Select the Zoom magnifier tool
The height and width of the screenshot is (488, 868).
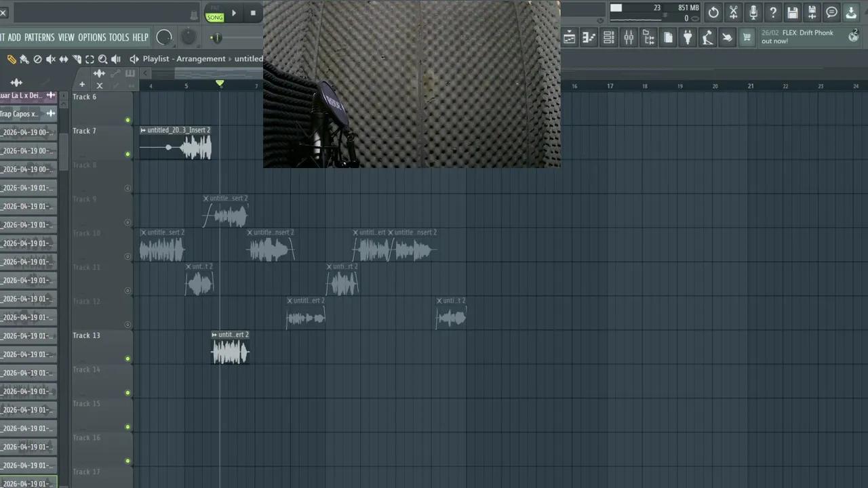click(x=102, y=59)
